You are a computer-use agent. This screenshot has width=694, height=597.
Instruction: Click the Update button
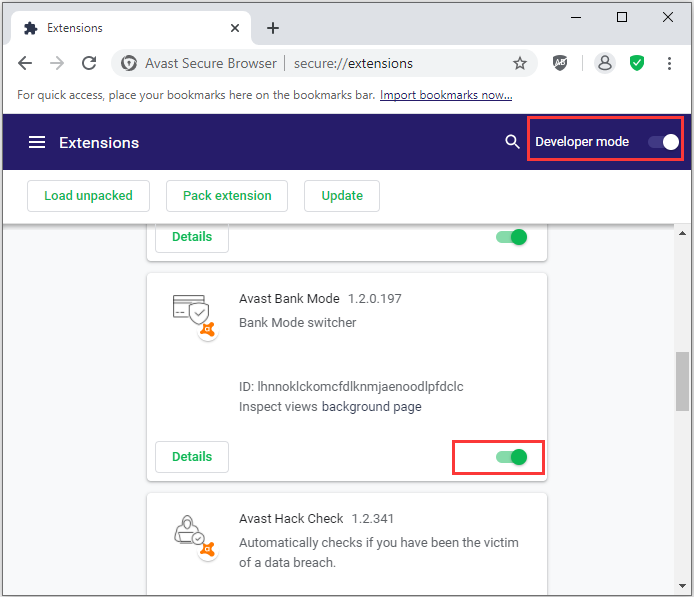342,196
